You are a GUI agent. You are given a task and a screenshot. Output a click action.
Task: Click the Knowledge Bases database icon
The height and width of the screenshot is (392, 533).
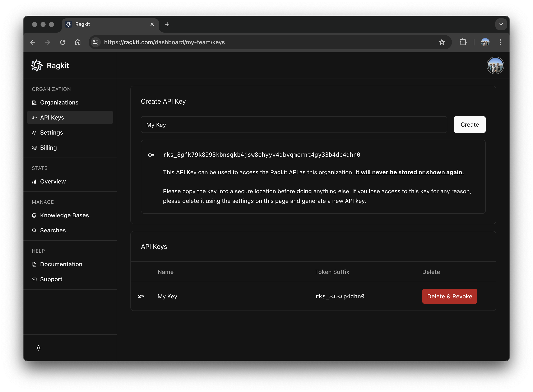click(34, 215)
